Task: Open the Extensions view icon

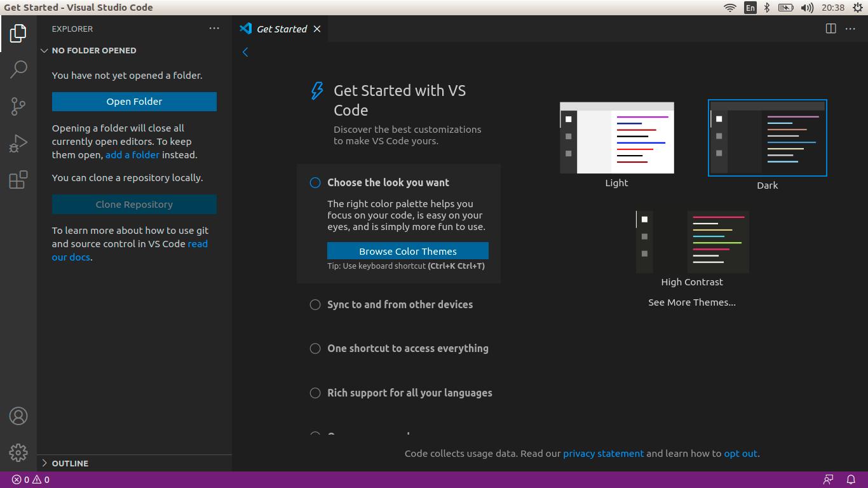Action: tap(18, 180)
